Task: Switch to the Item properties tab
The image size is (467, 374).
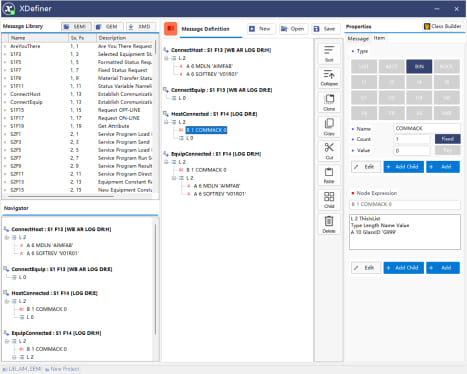Action: (379, 38)
